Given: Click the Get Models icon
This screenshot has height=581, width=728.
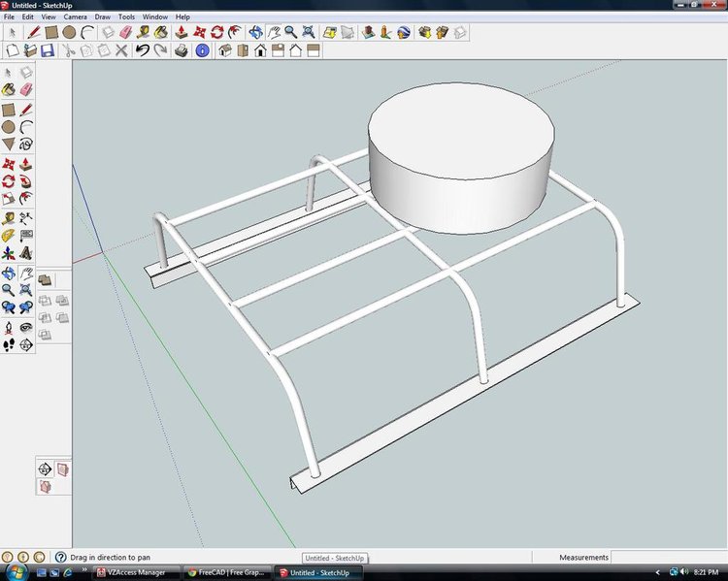Looking at the screenshot, I should 424,32.
